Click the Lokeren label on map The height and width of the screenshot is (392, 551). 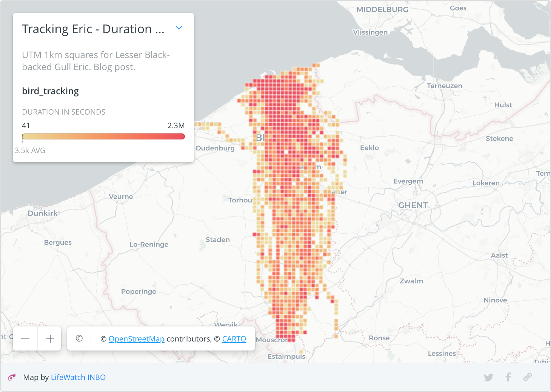486,183
